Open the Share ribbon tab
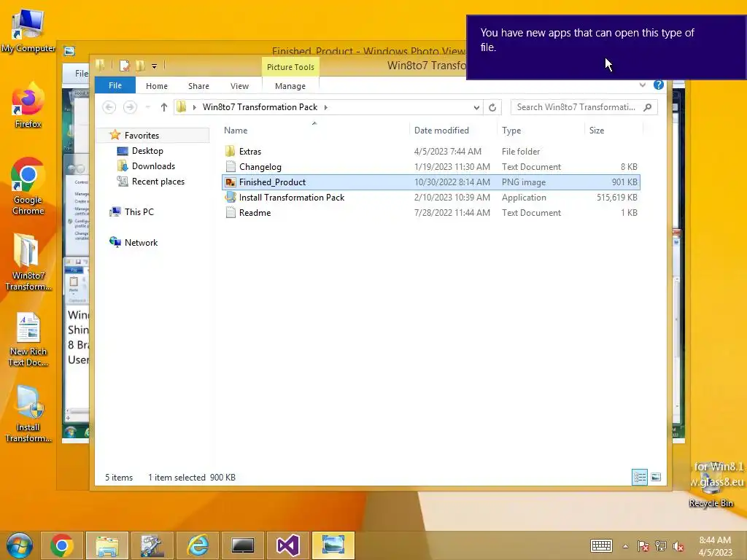 pos(198,86)
